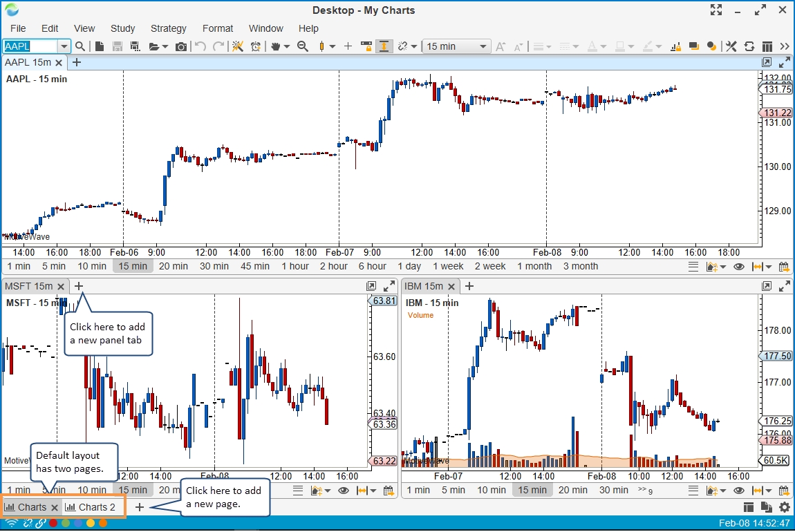
Task: Toggle eye visibility icon on MSFT chart
Action: (344, 491)
